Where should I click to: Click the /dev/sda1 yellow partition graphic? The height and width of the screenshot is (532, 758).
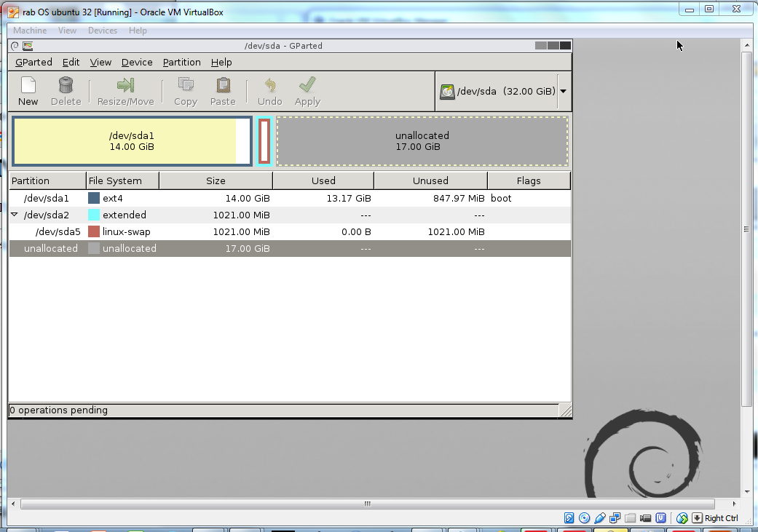pyautogui.click(x=131, y=141)
